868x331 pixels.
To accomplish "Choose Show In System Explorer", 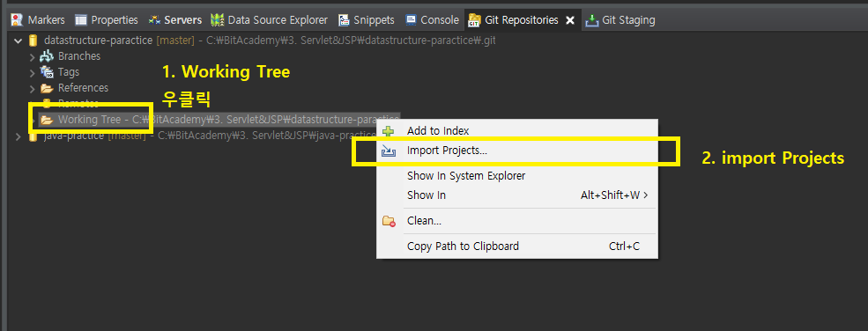I will [517, 176].
